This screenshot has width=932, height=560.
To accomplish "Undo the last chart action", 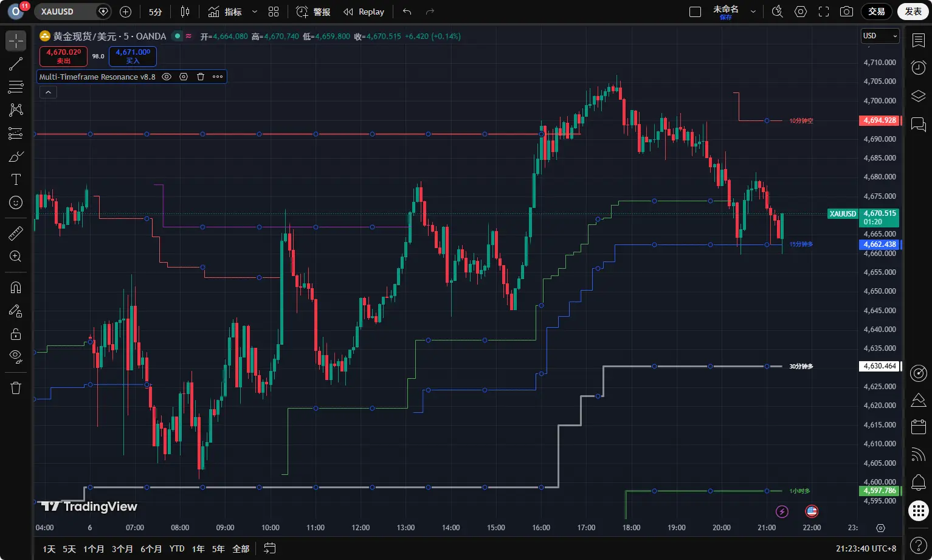I will pyautogui.click(x=407, y=12).
